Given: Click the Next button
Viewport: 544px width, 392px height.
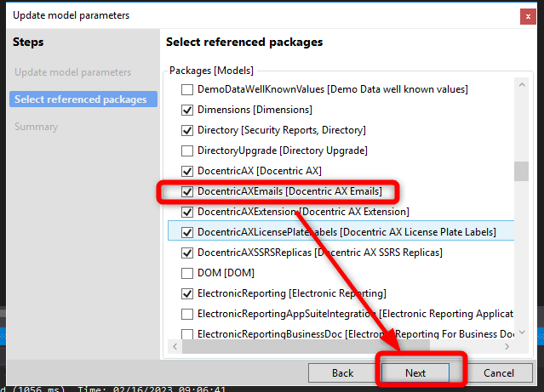Looking at the screenshot, I should pos(415,373).
